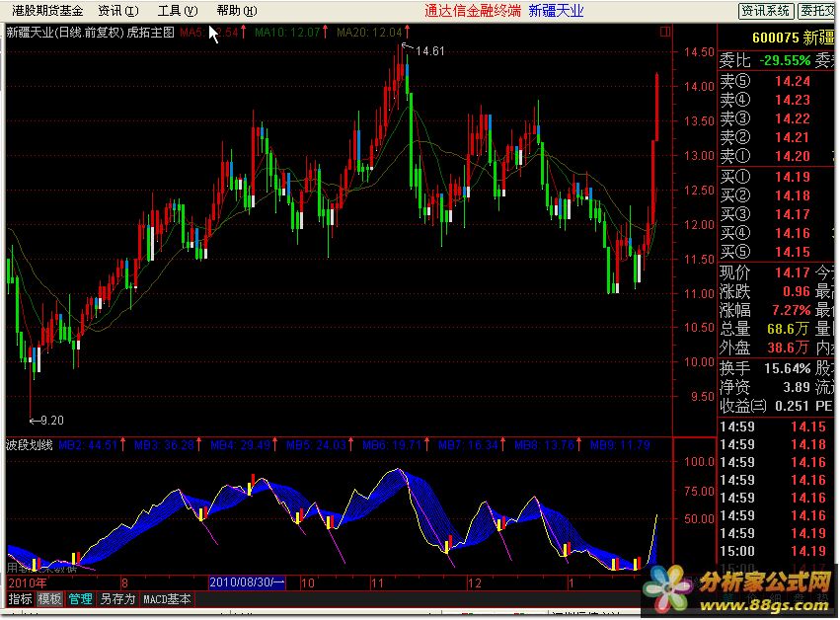Open the 帮助(H) menu

click(x=237, y=11)
